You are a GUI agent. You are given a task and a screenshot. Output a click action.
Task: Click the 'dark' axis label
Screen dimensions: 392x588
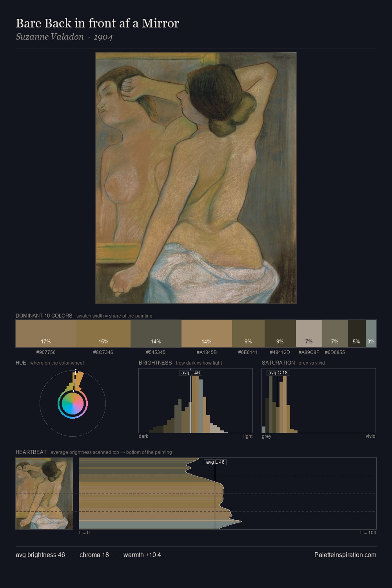click(x=143, y=436)
